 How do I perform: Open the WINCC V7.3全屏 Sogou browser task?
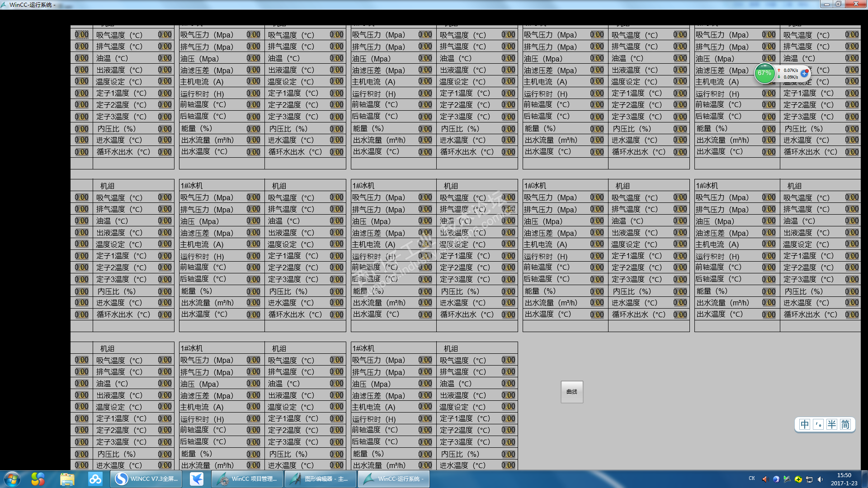[146, 479]
